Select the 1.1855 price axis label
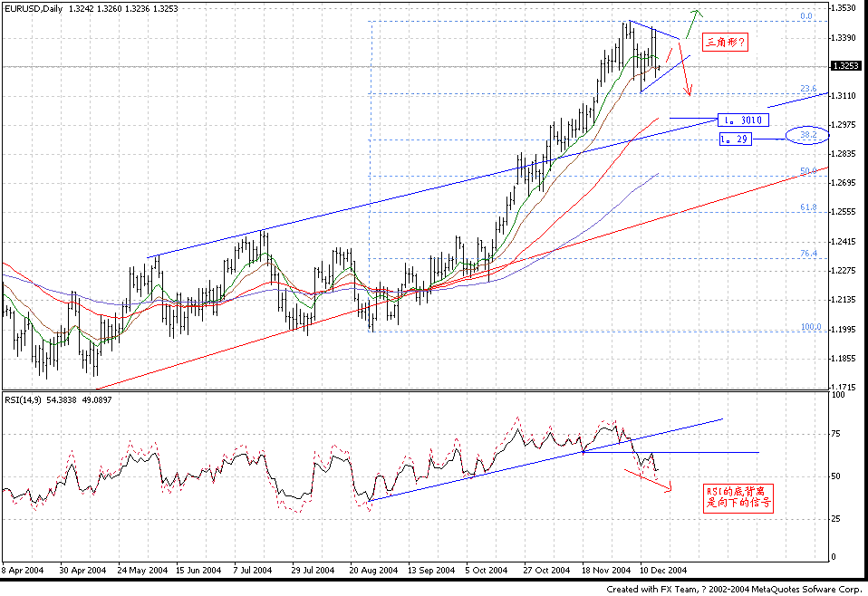Image resolution: width=868 pixels, height=596 pixels. coord(844,359)
